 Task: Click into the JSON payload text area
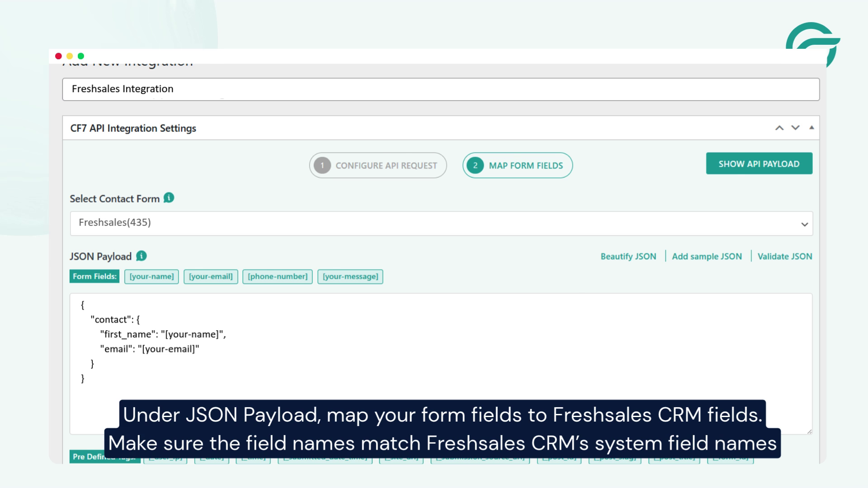[x=441, y=364]
